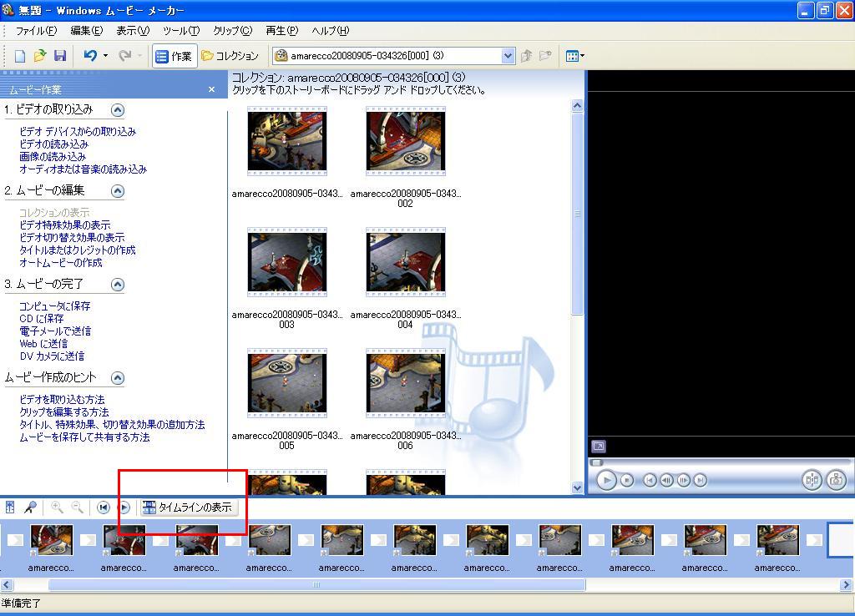
Task: Select clip thumbnail labeled 003
Action: coord(287,262)
